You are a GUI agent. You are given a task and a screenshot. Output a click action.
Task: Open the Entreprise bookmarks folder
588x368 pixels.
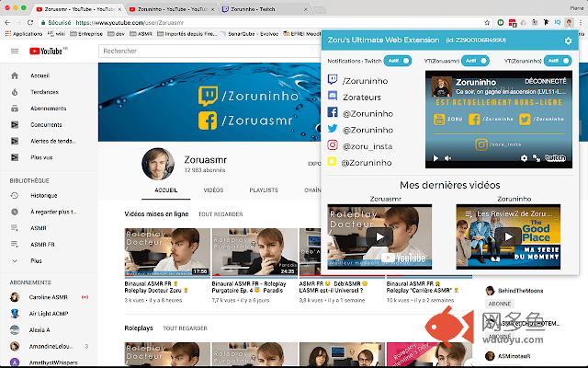tap(86, 34)
